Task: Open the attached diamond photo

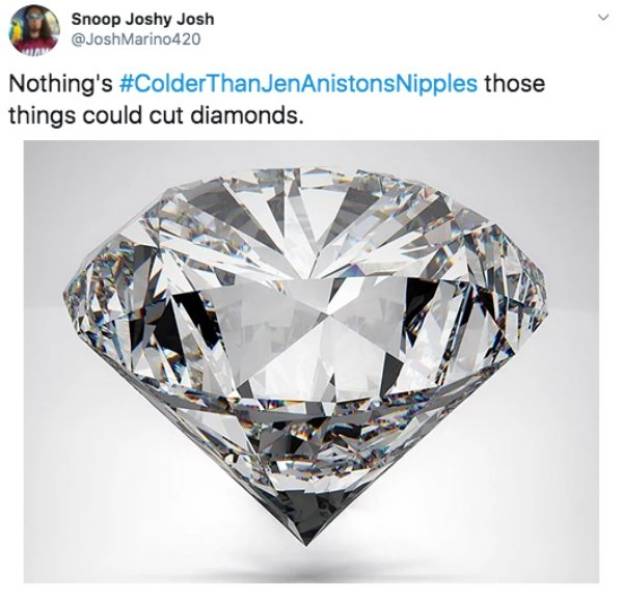Action: pos(312,362)
